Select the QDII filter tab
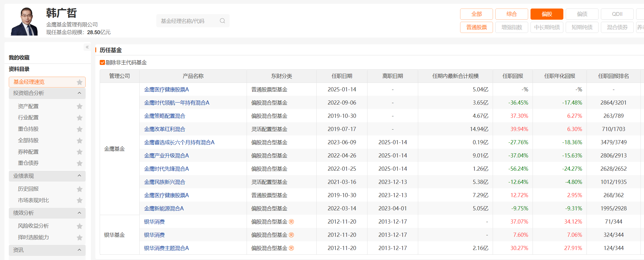Image resolution: width=644 pixels, height=260 pixels. click(617, 14)
